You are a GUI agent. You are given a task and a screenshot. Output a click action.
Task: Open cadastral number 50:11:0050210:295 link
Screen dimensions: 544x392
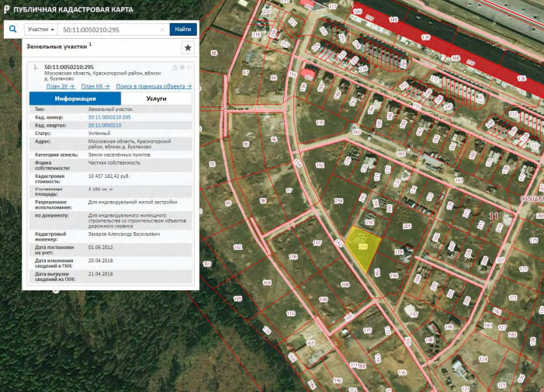click(x=109, y=117)
